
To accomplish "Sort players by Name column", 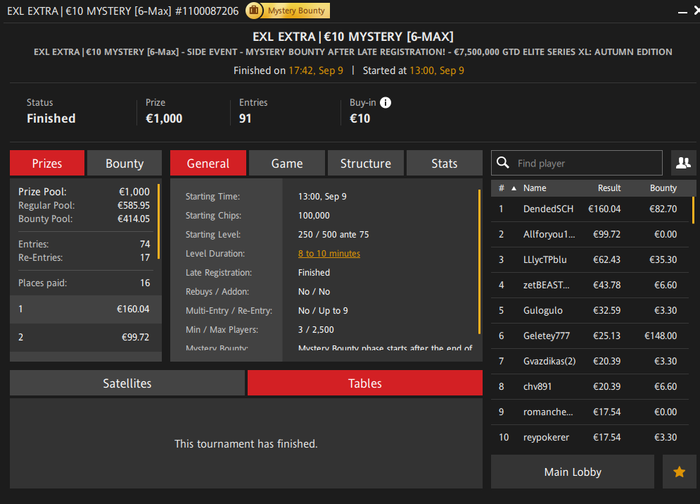I will click(535, 188).
